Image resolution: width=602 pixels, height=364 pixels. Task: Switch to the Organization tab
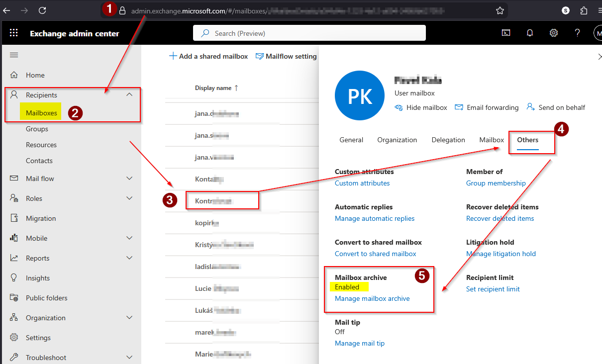click(x=397, y=140)
